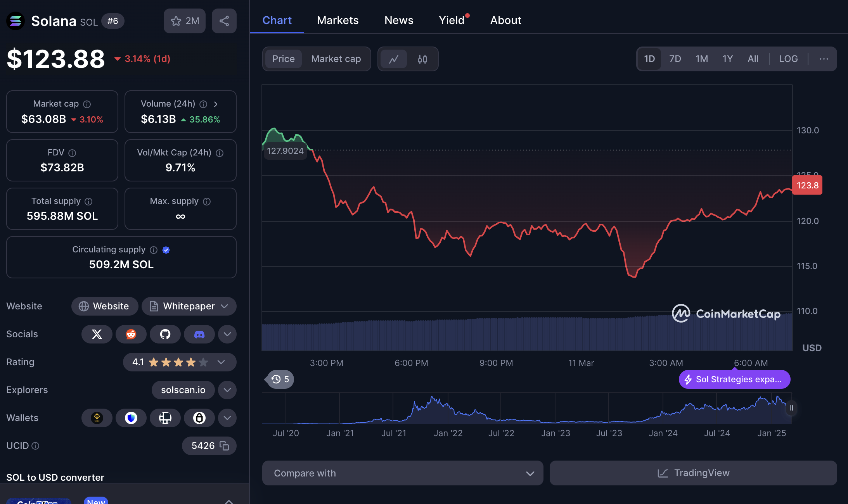Click the FDV info icon
The width and height of the screenshot is (848, 504).
(x=72, y=153)
